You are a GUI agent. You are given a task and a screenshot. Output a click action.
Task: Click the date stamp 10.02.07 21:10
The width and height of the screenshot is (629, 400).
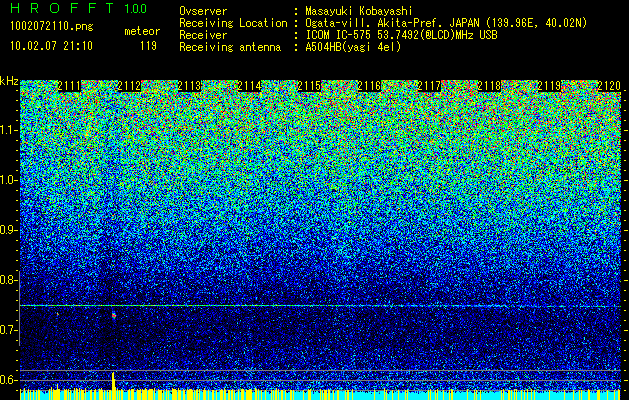51,46
